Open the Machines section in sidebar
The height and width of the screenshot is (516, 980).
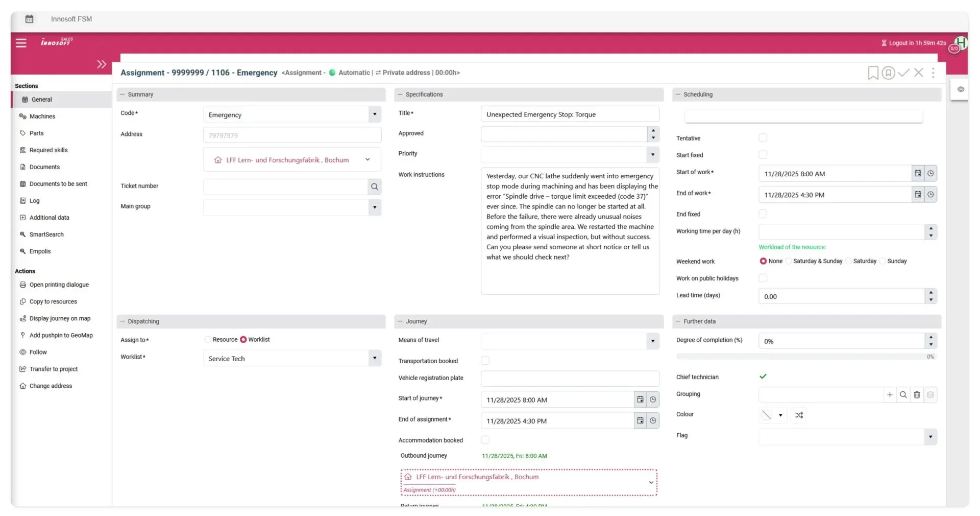click(42, 116)
